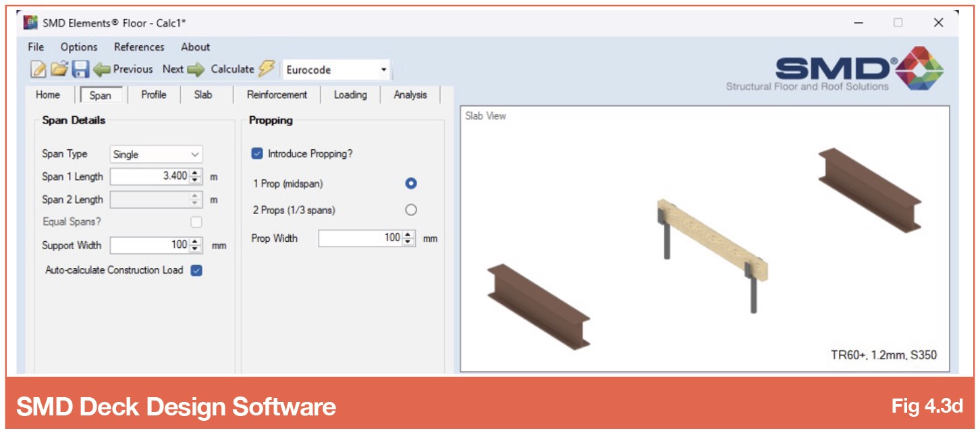Image resolution: width=980 pixels, height=435 pixels.
Task: Open the Options menu
Action: (x=79, y=47)
